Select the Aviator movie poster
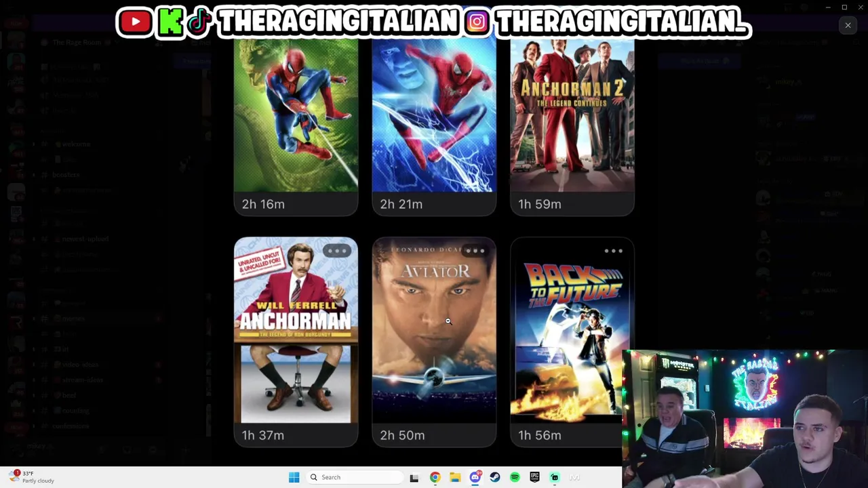The image size is (868, 488). tap(434, 330)
